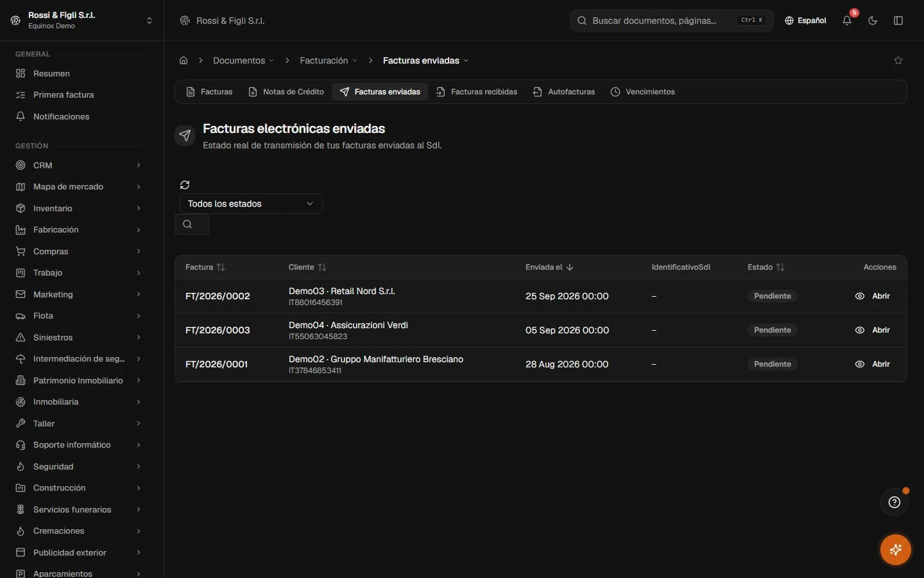Image resolution: width=924 pixels, height=578 pixels.
Task: Open the Todos los estados dropdown
Action: pyautogui.click(x=251, y=204)
